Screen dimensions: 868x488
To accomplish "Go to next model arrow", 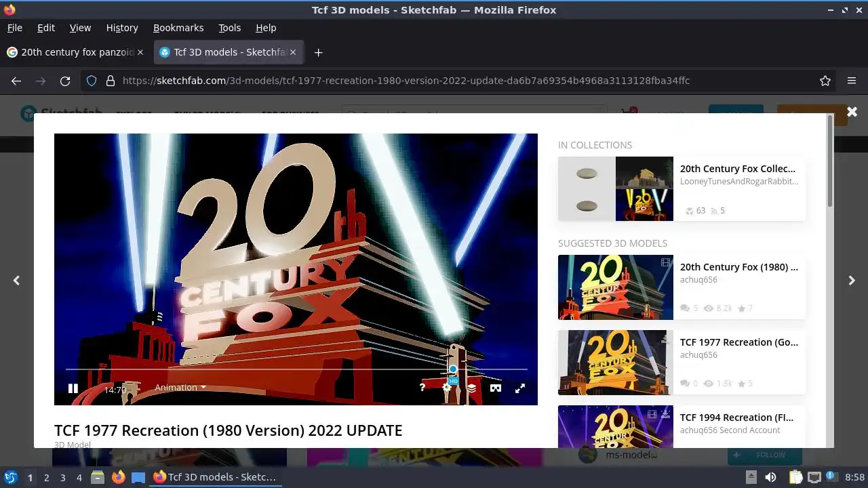I will coord(852,281).
